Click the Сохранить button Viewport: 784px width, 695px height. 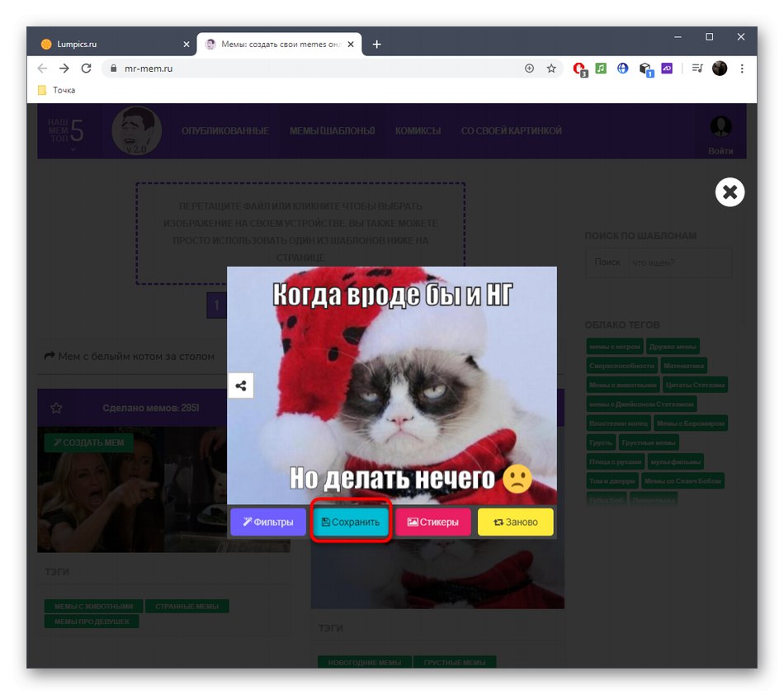tap(350, 522)
